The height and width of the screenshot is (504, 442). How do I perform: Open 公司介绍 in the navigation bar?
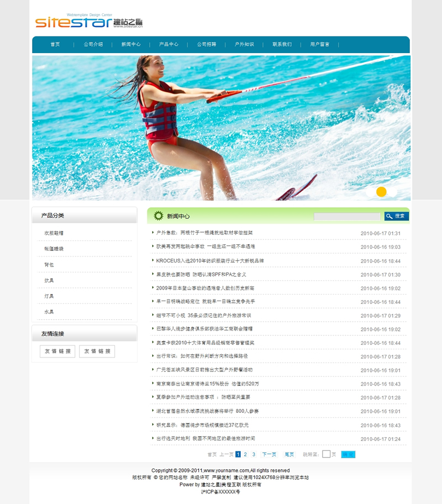93,44
